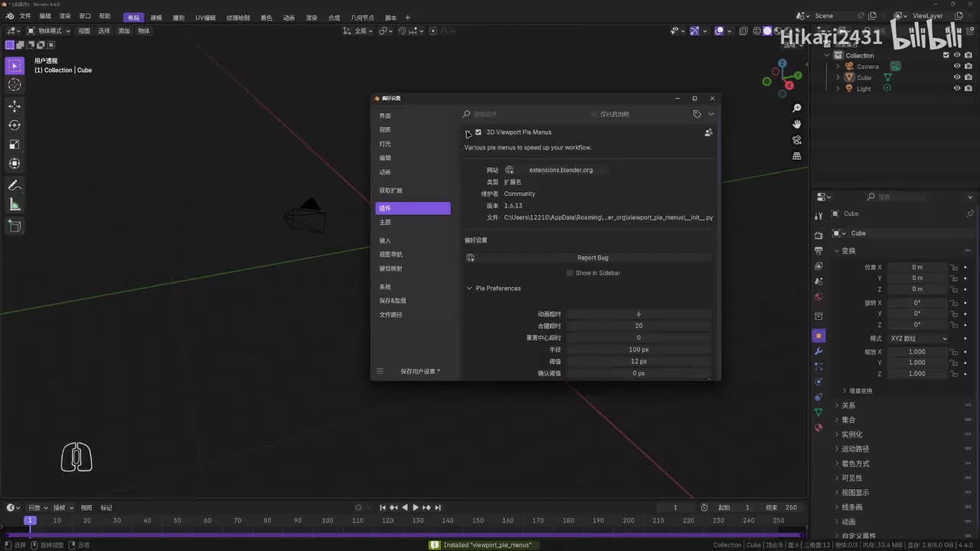Select the Scale tool
Viewport: 980px width, 551px height.
(x=15, y=144)
